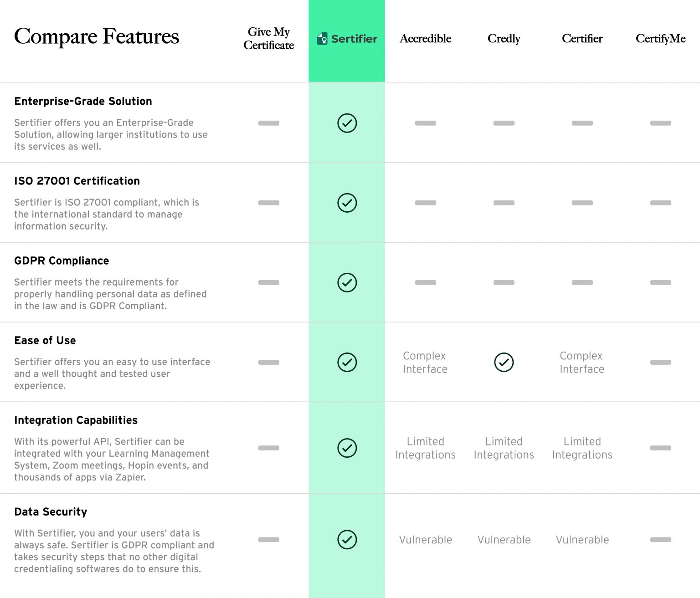Image resolution: width=700 pixels, height=598 pixels.
Task: Toggle the Give My Certificate dash for Enterprise-Grade Solution
Action: pyautogui.click(x=269, y=123)
